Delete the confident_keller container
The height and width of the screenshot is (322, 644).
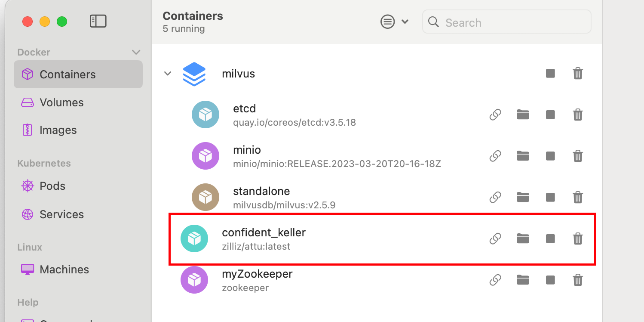click(578, 238)
